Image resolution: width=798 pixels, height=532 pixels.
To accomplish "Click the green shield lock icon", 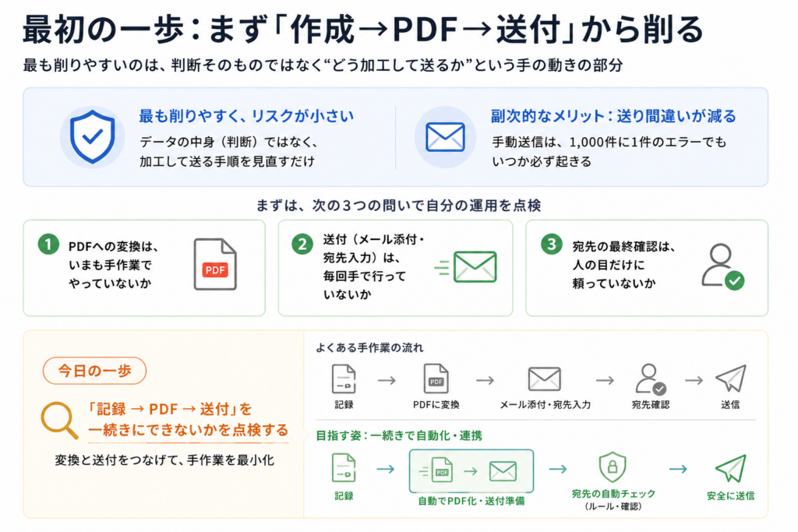I will click(613, 467).
